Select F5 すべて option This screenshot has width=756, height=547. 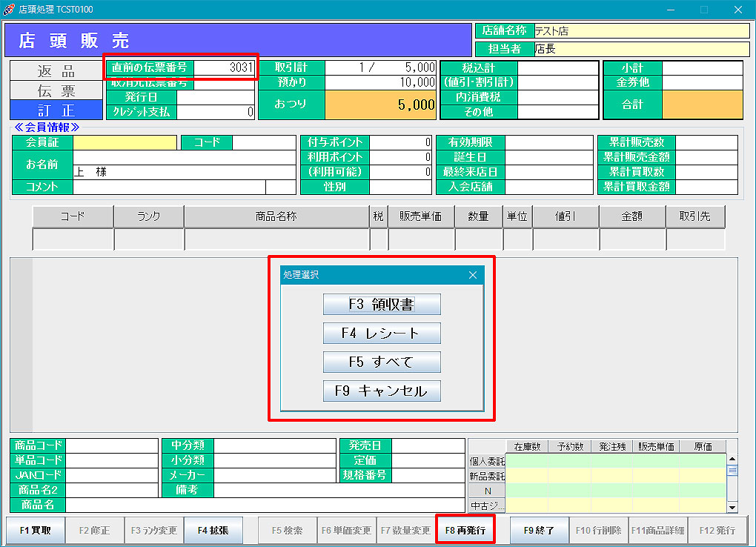(x=382, y=362)
